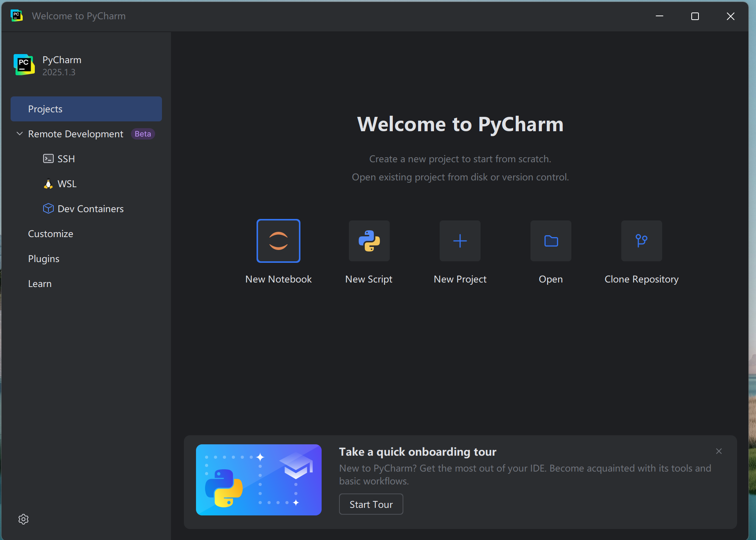Click the Welcome to PyCharm title bar icon
This screenshot has height=540, width=756.
pos(17,16)
